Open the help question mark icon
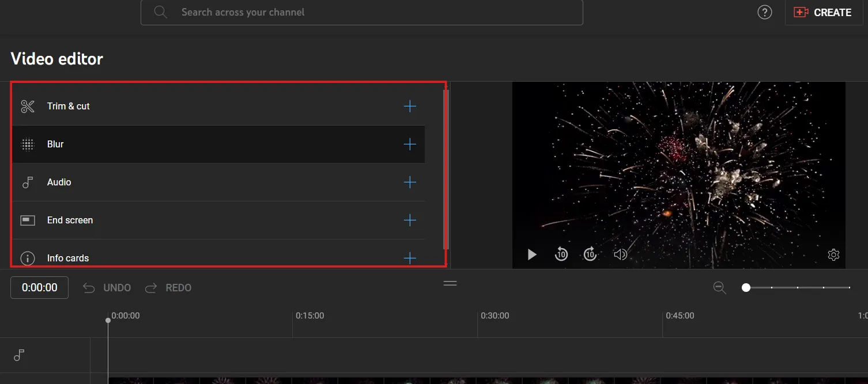The height and width of the screenshot is (384, 868). click(764, 12)
